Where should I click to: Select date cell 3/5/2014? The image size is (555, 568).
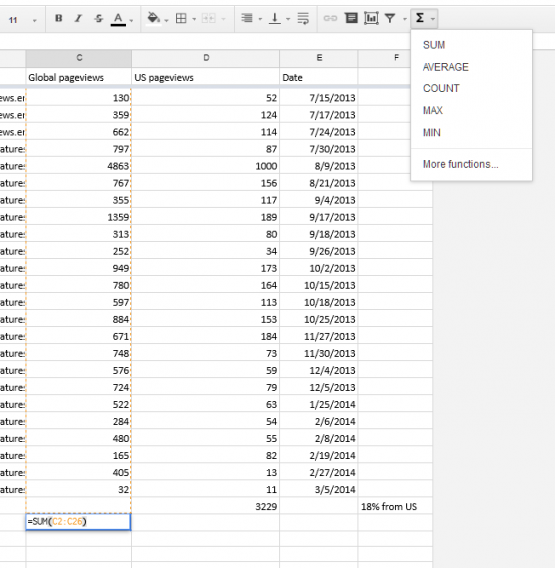[319, 489]
